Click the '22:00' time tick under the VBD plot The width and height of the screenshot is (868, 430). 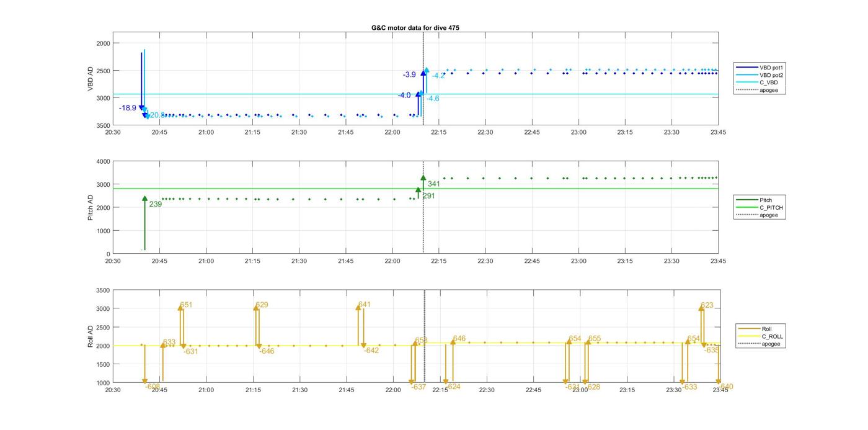click(392, 132)
